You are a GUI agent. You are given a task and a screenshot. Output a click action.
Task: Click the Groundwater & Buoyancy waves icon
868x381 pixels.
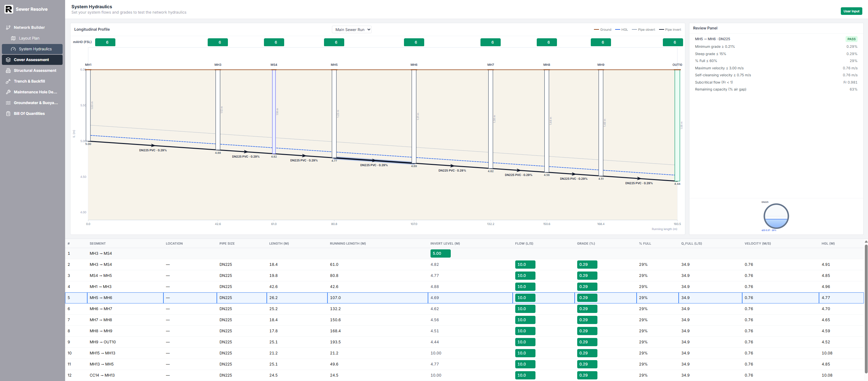[8, 103]
